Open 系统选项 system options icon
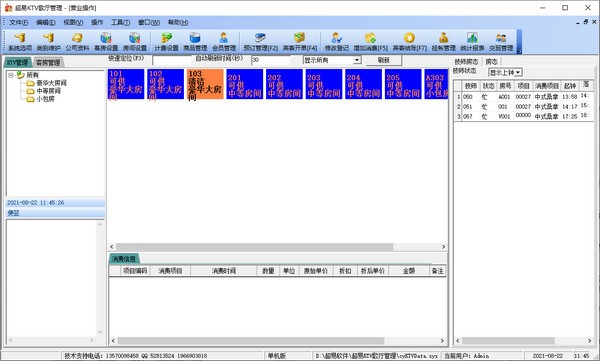 point(20,42)
